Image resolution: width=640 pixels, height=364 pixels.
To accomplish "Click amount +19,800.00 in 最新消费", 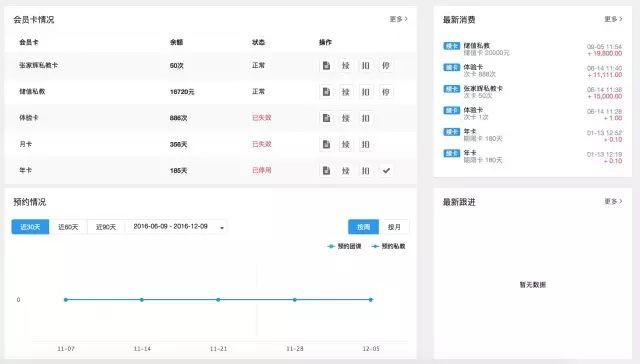I will 605,53.
